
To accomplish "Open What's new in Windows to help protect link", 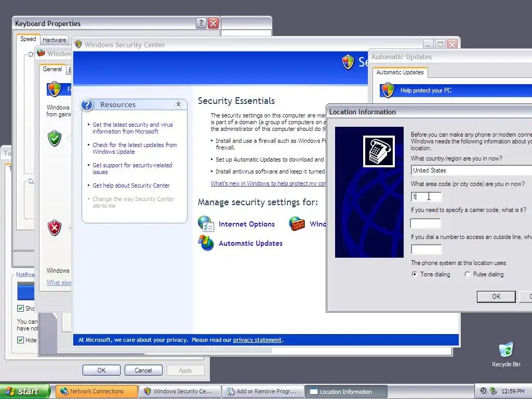I will click(268, 183).
